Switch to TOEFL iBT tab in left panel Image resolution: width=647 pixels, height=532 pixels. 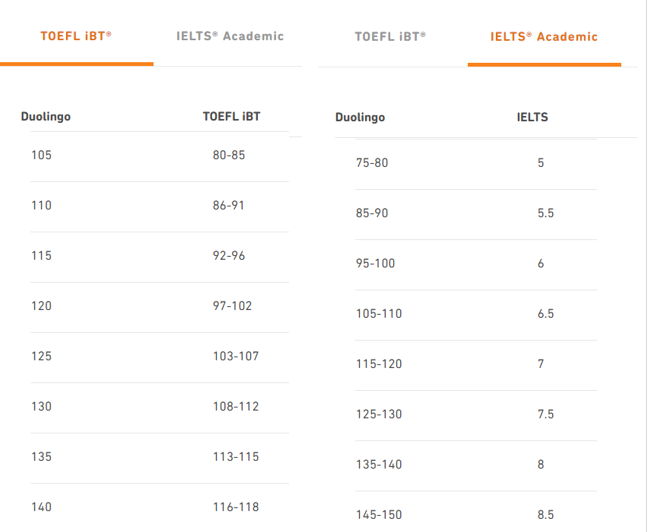(76, 36)
